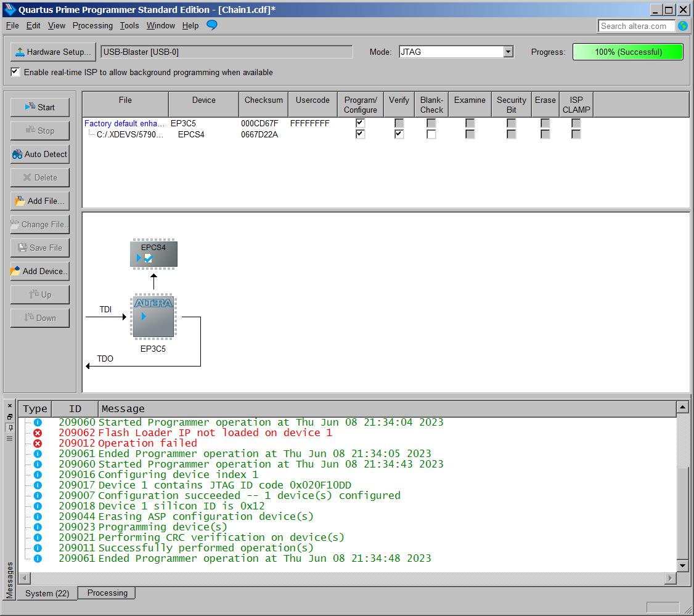
Task: Click error icon for Operation failed message
Action: [x=38, y=444]
